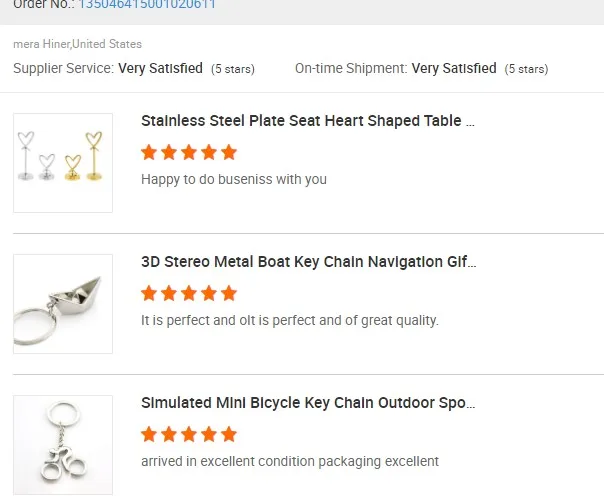
Task: Click 3D Stereo Metal Boat Key Chain title
Action: (x=309, y=262)
